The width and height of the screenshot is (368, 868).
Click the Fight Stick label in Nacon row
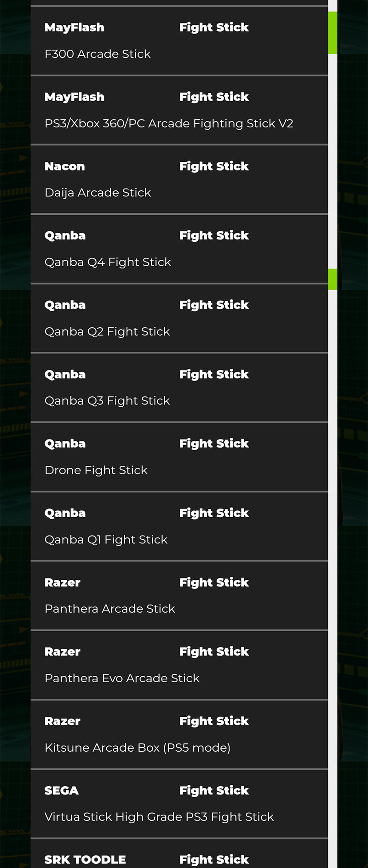tap(214, 166)
